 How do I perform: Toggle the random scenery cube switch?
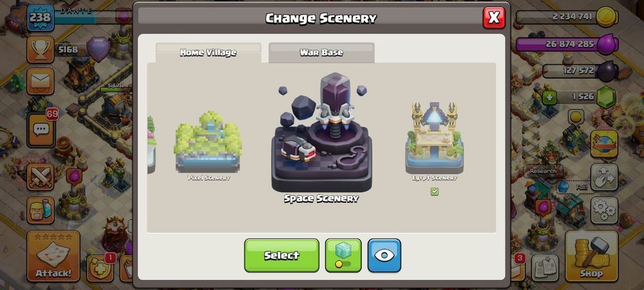tap(343, 255)
